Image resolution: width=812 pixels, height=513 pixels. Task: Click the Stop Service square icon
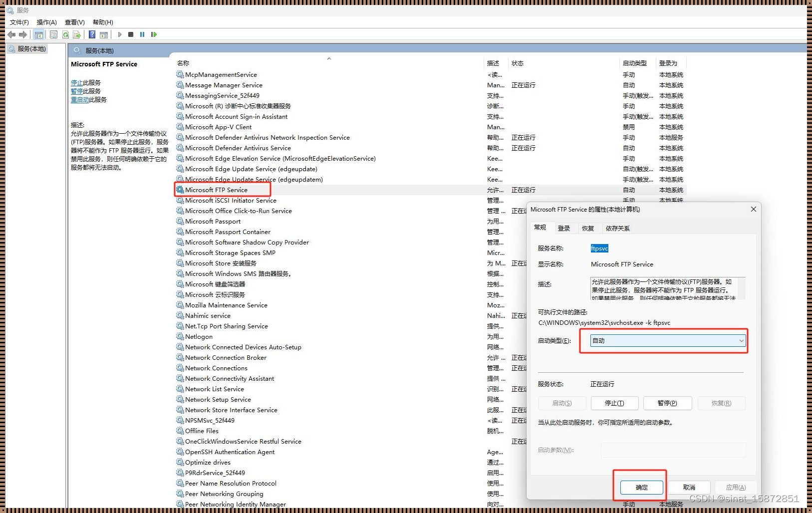tap(131, 34)
